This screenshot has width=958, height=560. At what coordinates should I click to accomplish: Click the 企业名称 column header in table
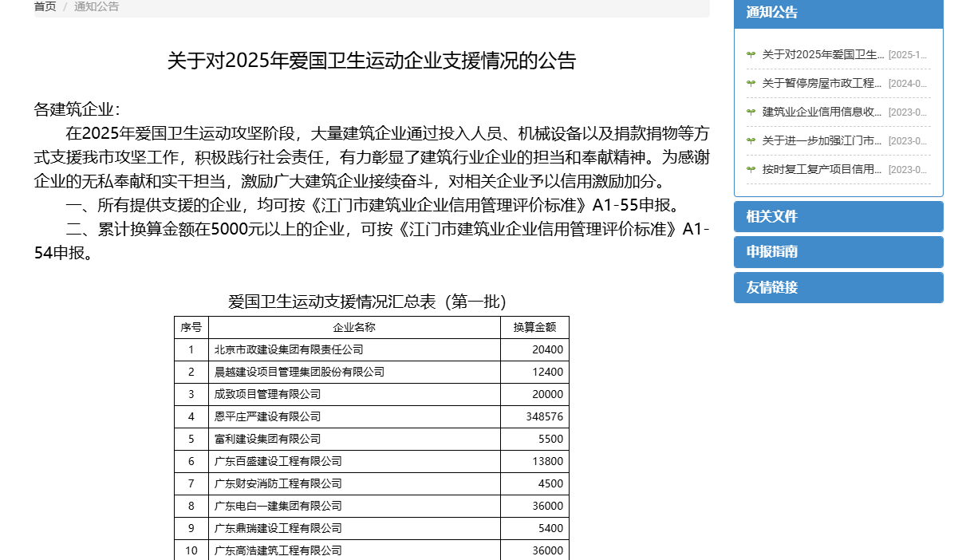click(x=354, y=327)
